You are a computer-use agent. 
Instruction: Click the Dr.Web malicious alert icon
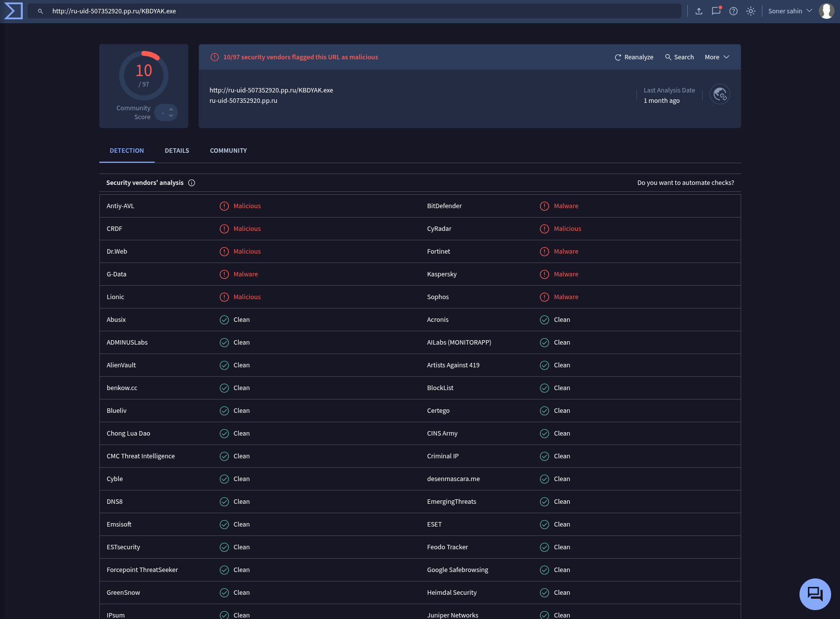[224, 251]
